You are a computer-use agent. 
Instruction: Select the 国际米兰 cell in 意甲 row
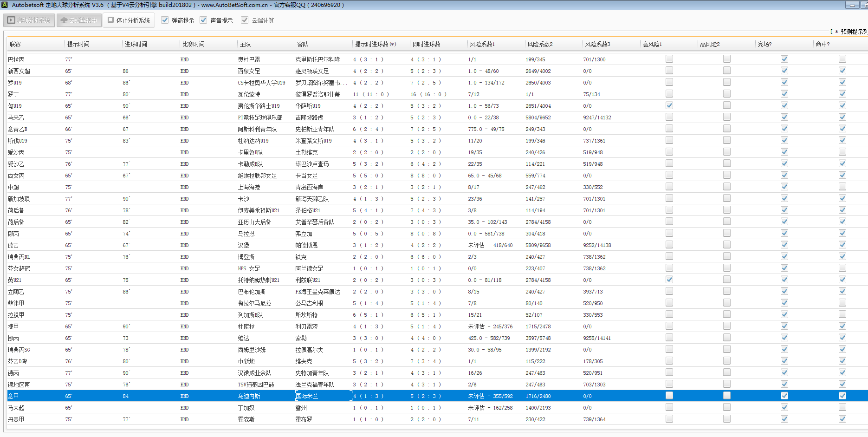307,396
